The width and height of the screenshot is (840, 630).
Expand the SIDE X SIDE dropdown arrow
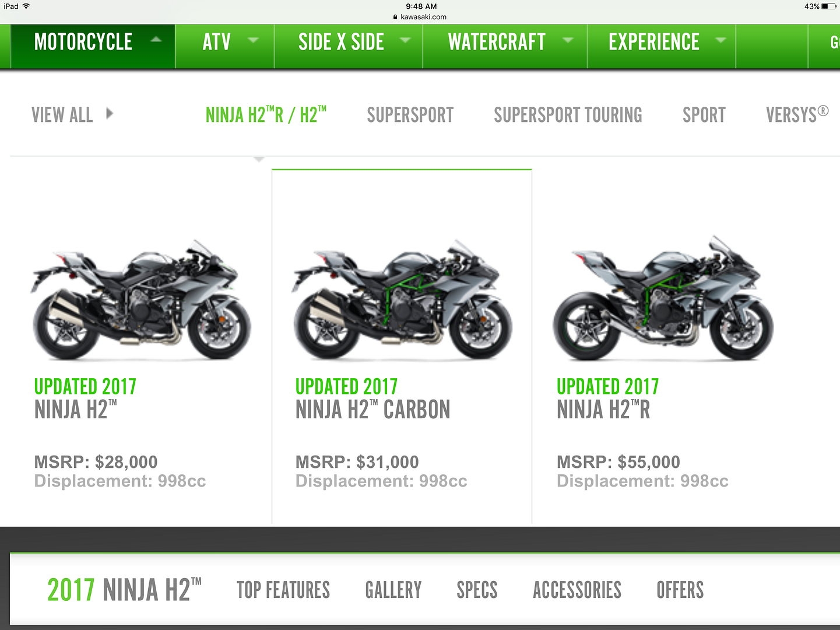(x=405, y=40)
